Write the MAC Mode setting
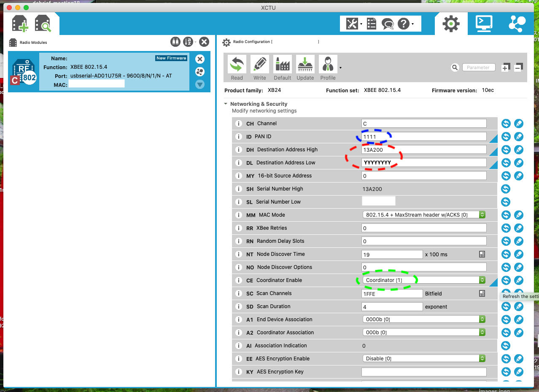This screenshot has height=392, width=539. (519, 215)
